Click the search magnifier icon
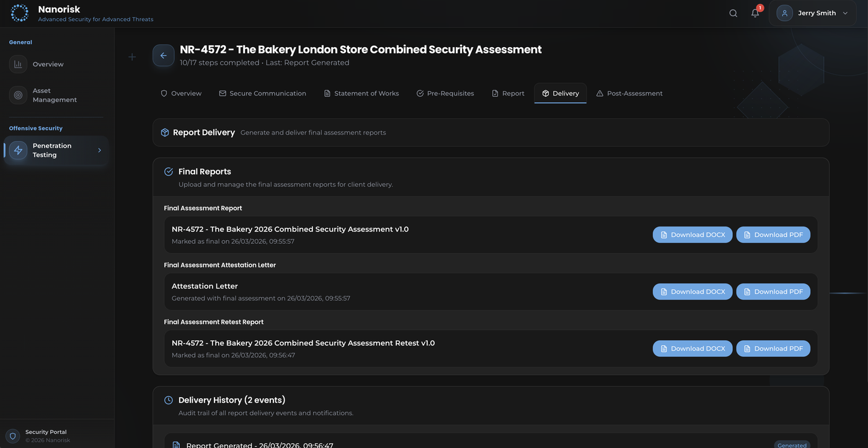This screenshot has height=448, width=868. [x=733, y=13]
